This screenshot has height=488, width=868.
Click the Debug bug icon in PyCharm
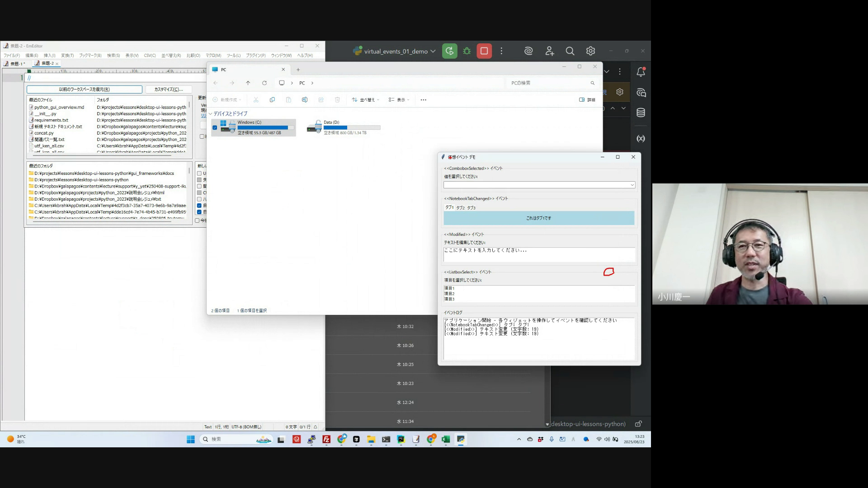[x=467, y=51]
